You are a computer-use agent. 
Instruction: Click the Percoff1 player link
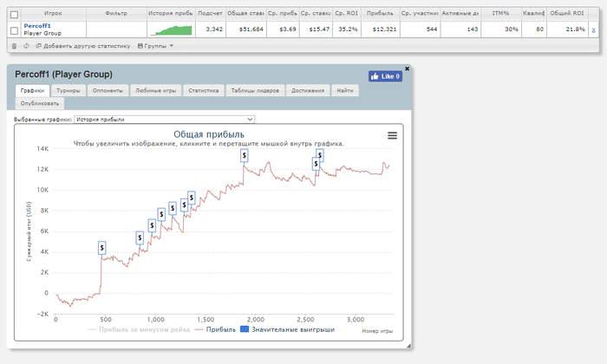pos(37,26)
